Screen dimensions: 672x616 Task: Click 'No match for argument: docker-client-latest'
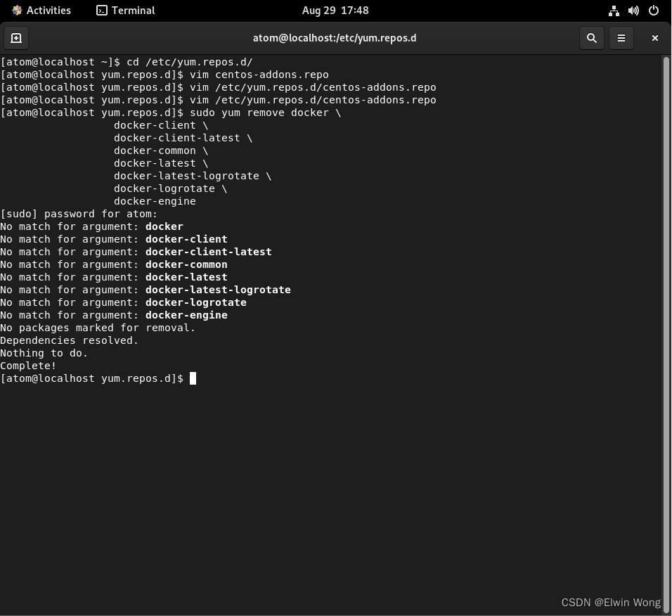[x=136, y=252]
